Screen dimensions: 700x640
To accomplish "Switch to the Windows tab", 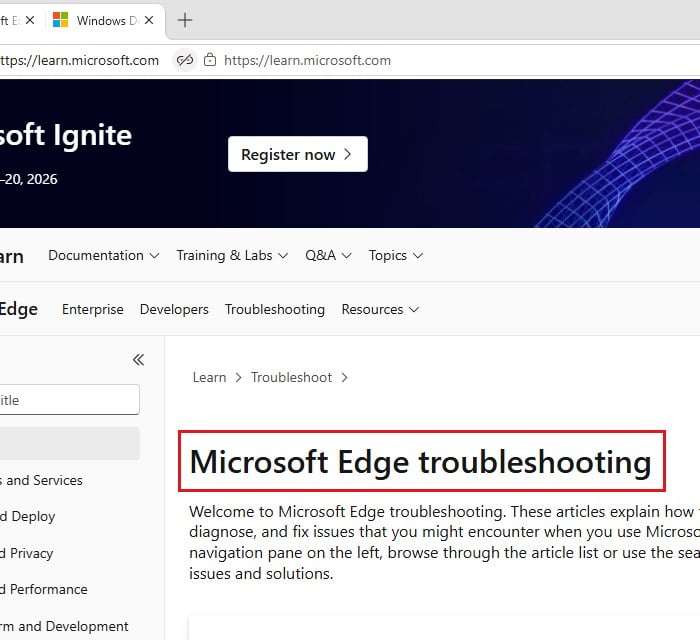I will [104, 21].
